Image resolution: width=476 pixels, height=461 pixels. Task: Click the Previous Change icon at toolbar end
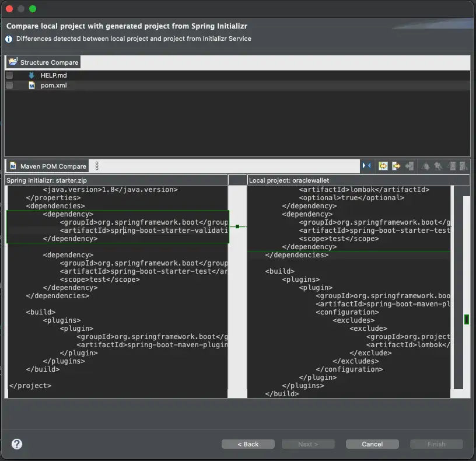463,166
